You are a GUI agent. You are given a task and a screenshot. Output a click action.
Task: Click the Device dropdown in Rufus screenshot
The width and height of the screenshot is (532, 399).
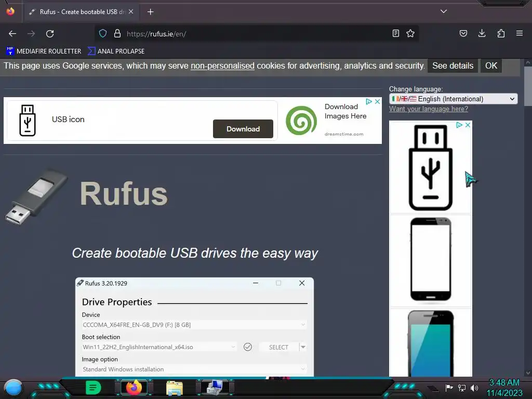[194, 325]
